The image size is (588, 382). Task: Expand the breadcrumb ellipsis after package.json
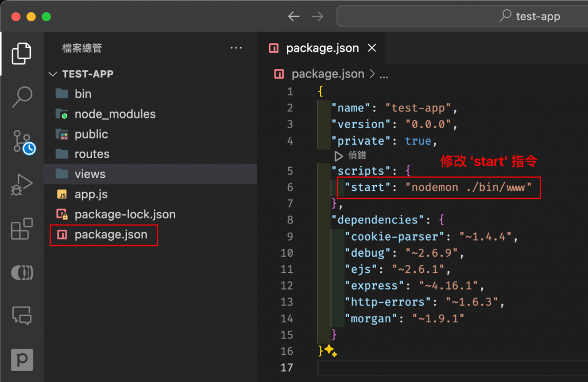point(384,74)
